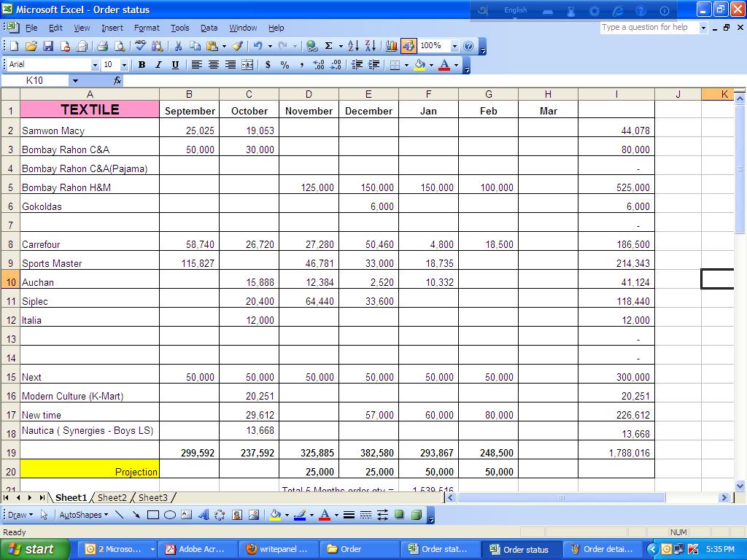Viewport: 747px width, 560px height.
Task: Insert WordArt from the Drawing toolbar
Action: click(204, 515)
